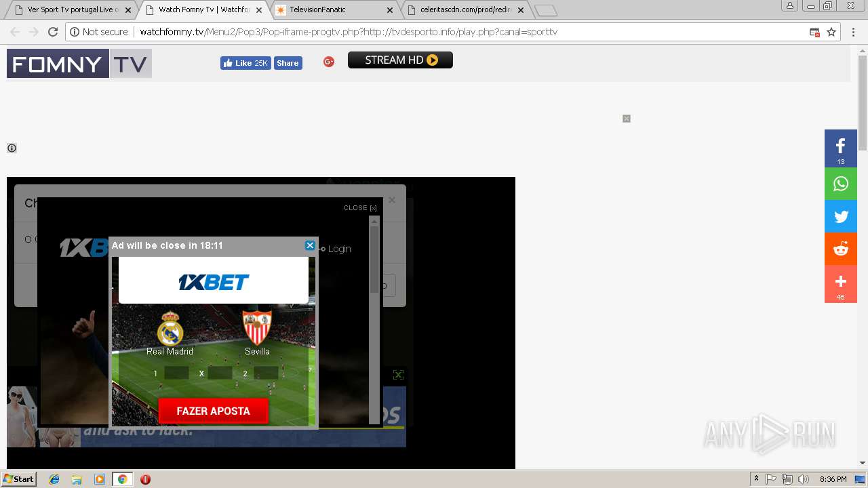Click the 1XBET logo banner
The width and height of the screenshot is (868, 488).
click(x=214, y=281)
